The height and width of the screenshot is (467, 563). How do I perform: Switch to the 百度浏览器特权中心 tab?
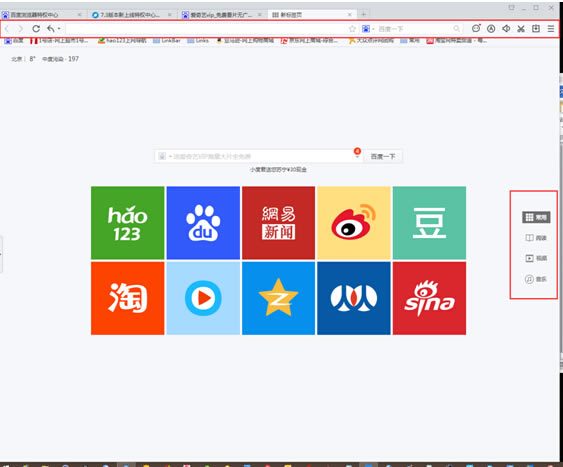tap(42, 15)
